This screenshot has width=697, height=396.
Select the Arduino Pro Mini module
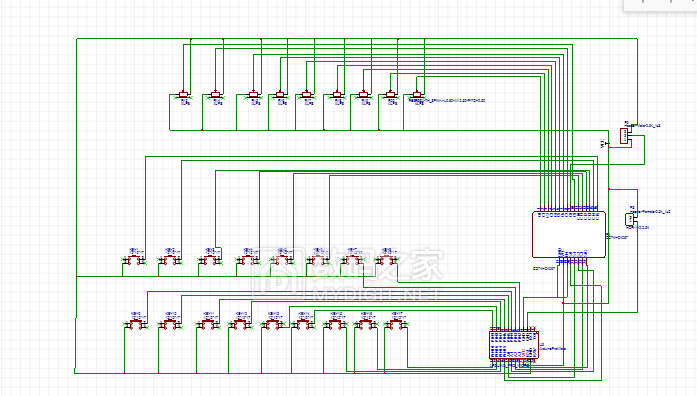coord(514,345)
